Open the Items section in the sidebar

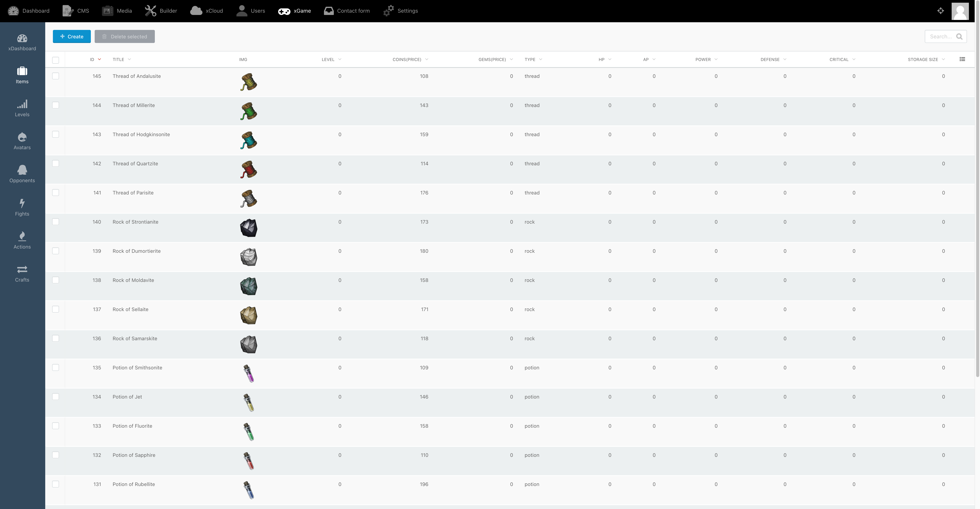[22, 75]
